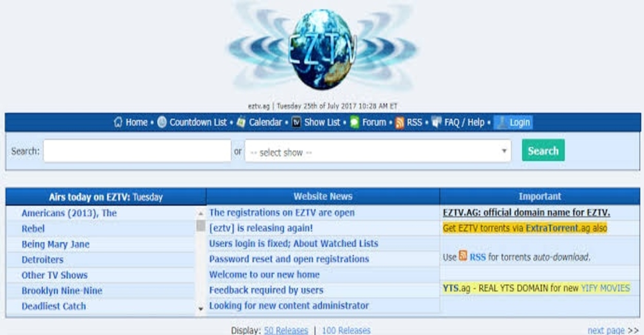Image resolution: width=644 pixels, height=335 pixels.
Task: Open Brooklyn Nine-Nine show link
Action: coord(62,290)
